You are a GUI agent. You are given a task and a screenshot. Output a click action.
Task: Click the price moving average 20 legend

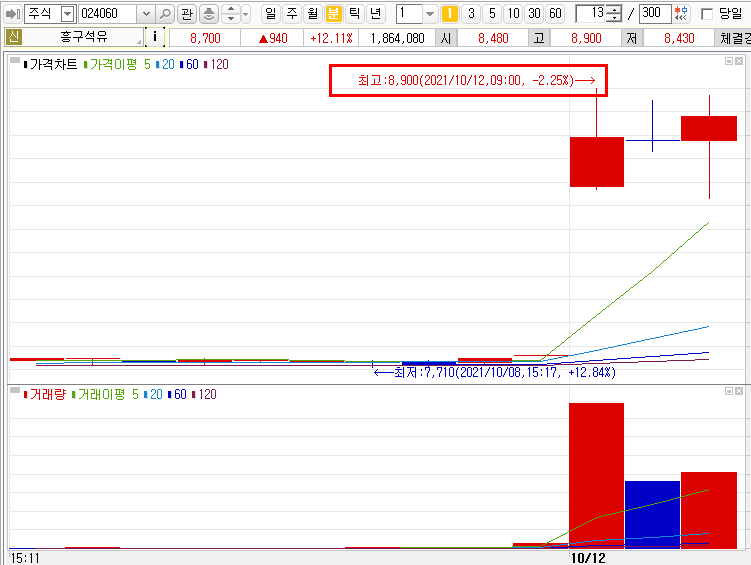[x=165, y=64]
